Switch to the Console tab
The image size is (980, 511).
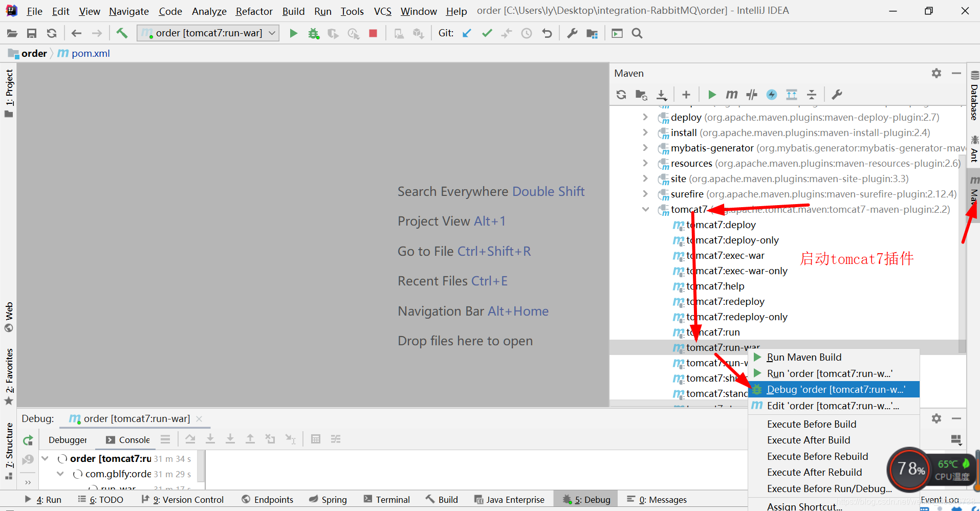pos(128,440)
